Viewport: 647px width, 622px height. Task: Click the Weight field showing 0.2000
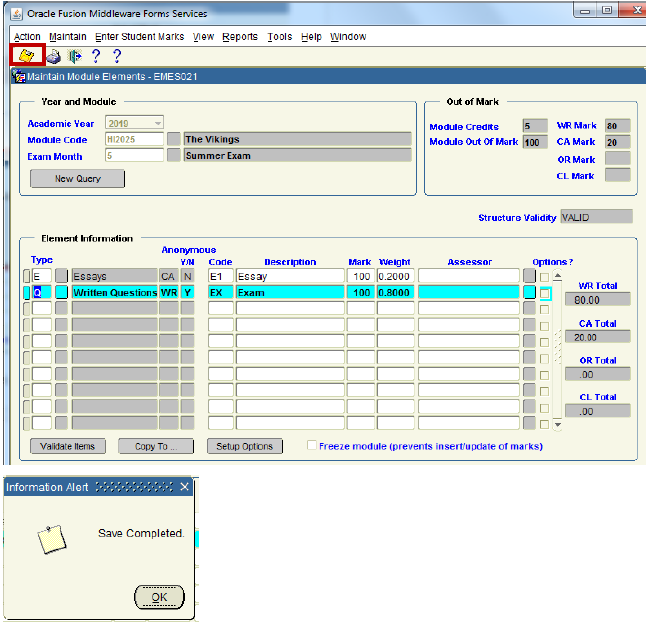pos(395,276)
